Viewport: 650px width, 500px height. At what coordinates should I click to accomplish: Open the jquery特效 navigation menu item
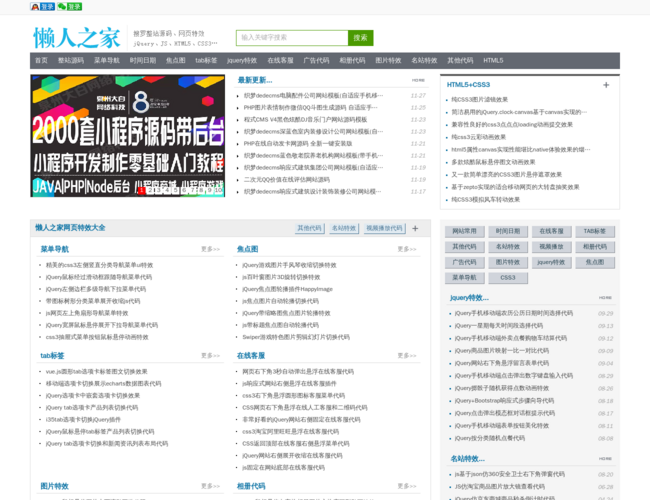241,60
